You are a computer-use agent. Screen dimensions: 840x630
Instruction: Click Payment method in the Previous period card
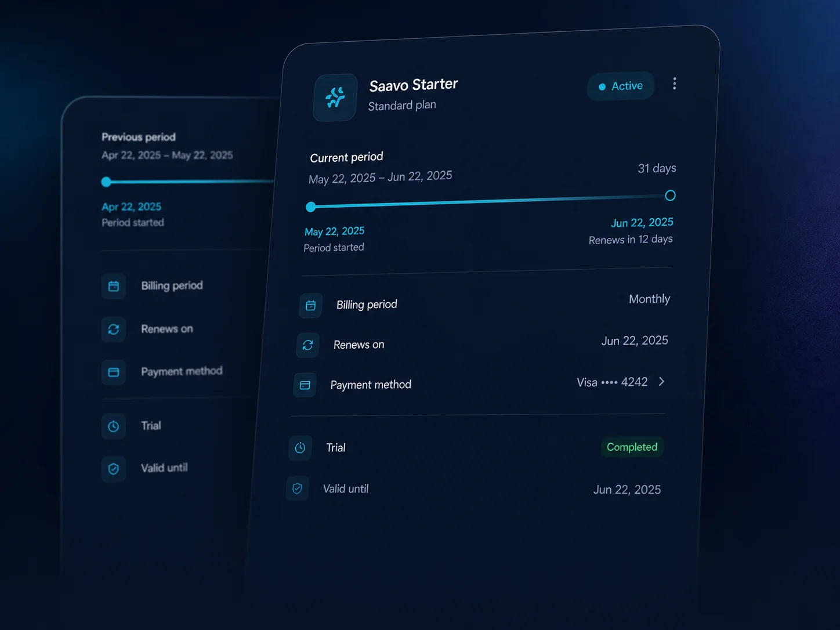182,371
